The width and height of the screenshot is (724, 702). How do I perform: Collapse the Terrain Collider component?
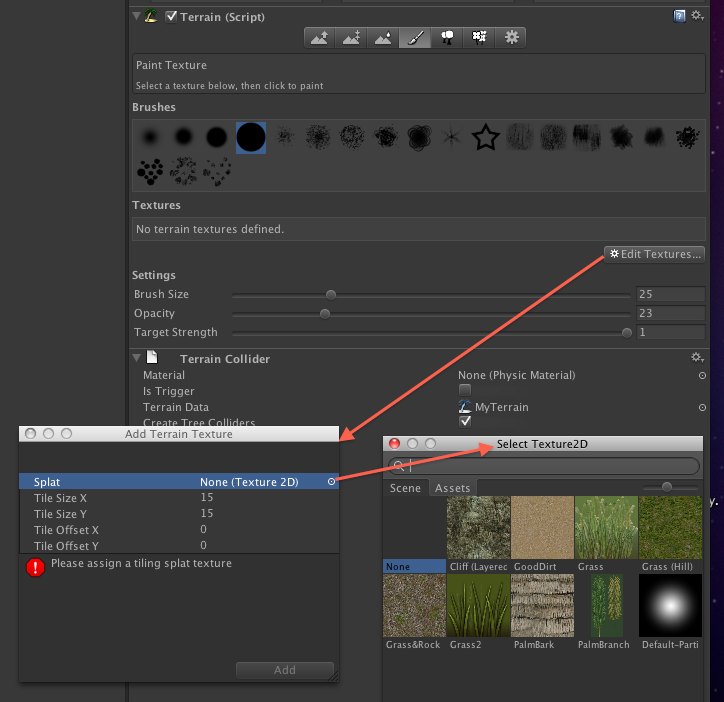click(136, 358)
